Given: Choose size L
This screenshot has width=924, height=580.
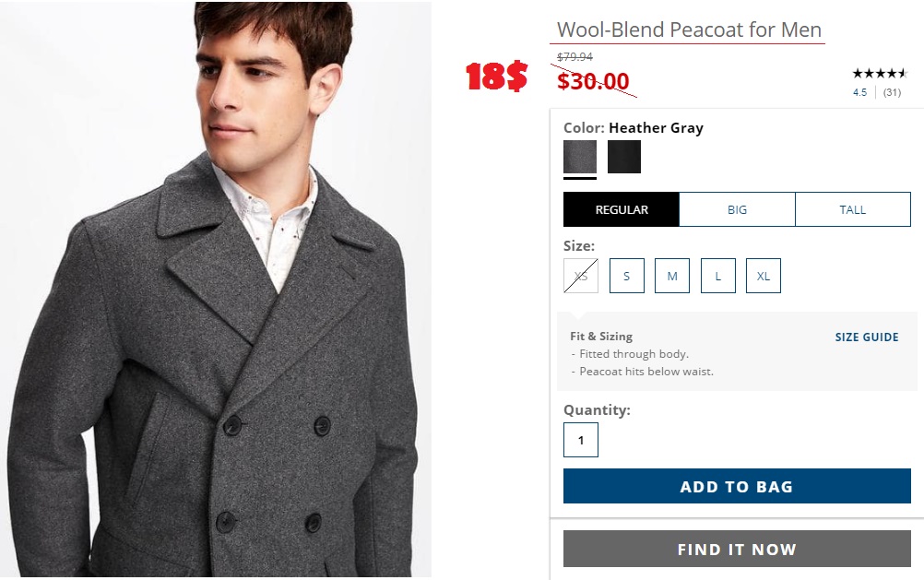Looking at the screenshot, I should point(717,276).
